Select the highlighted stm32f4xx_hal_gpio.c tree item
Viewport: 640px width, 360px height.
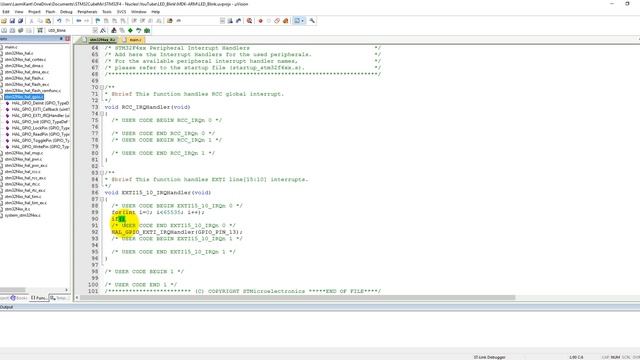point(24,97)
